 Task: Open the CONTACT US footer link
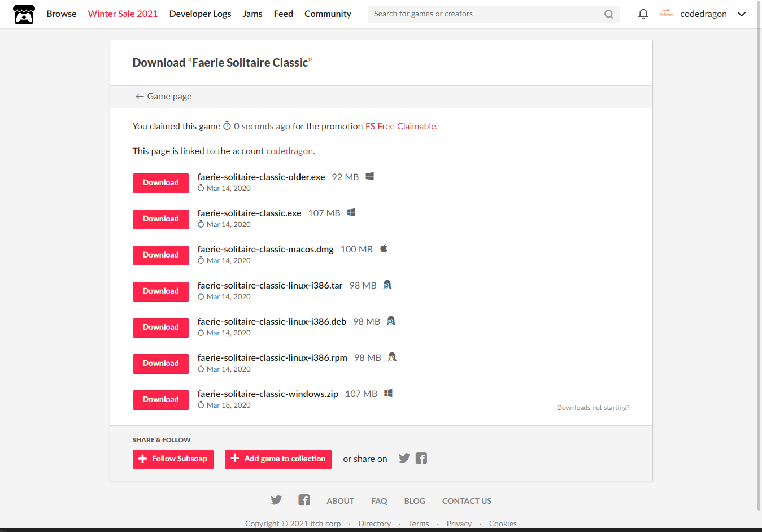[467, 501]
